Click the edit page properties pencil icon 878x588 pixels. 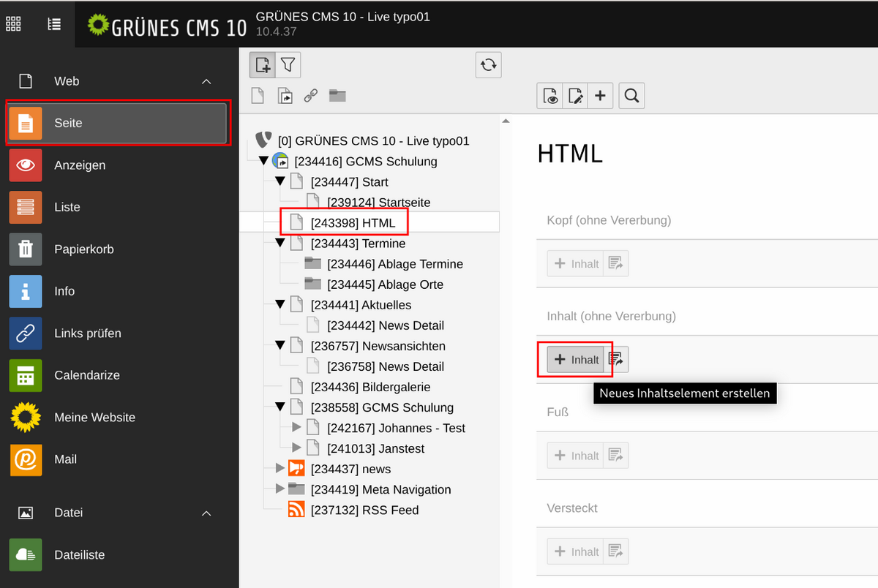pyautogui.click(x=575, y=95)
